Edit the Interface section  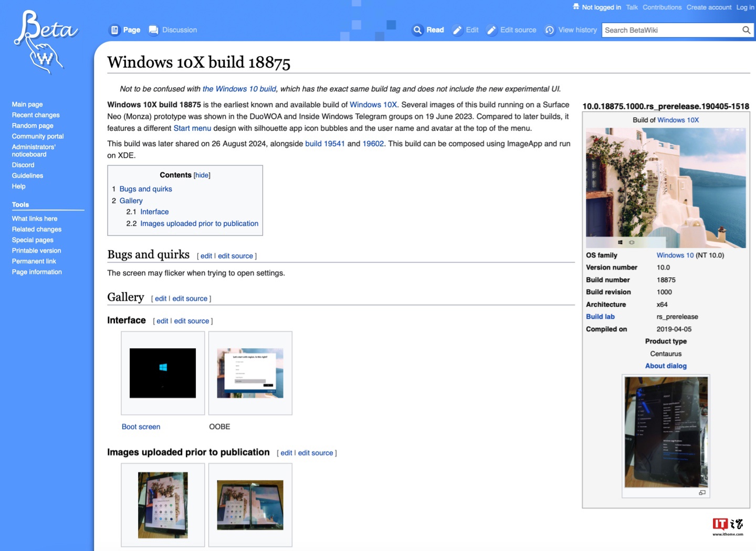162,321
